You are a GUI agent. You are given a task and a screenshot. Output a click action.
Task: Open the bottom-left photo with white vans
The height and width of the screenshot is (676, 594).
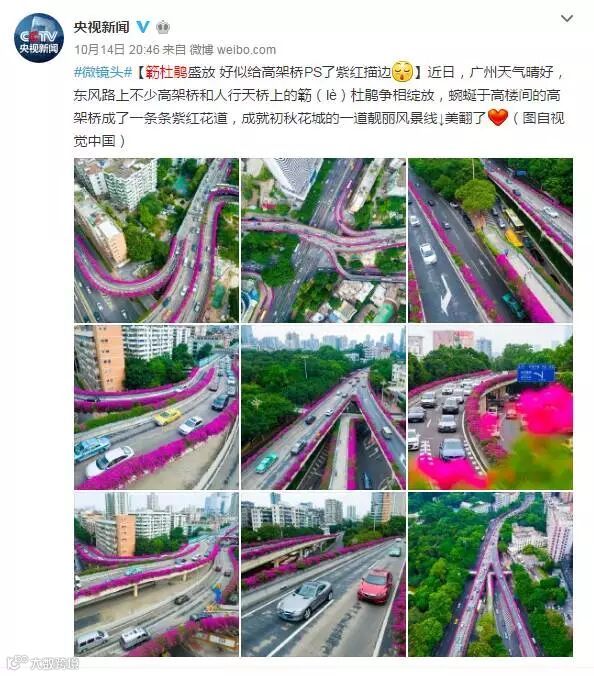tap(156, 574)
